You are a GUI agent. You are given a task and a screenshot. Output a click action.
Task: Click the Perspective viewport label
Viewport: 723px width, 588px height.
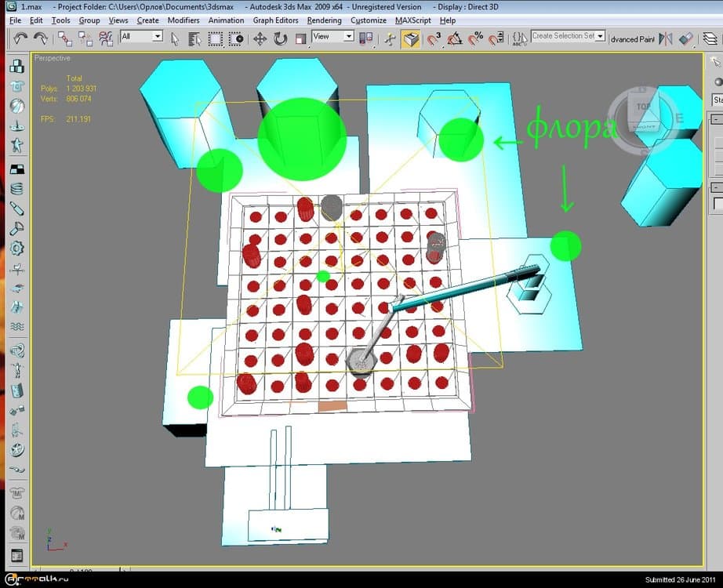click(x=53, y=58)
